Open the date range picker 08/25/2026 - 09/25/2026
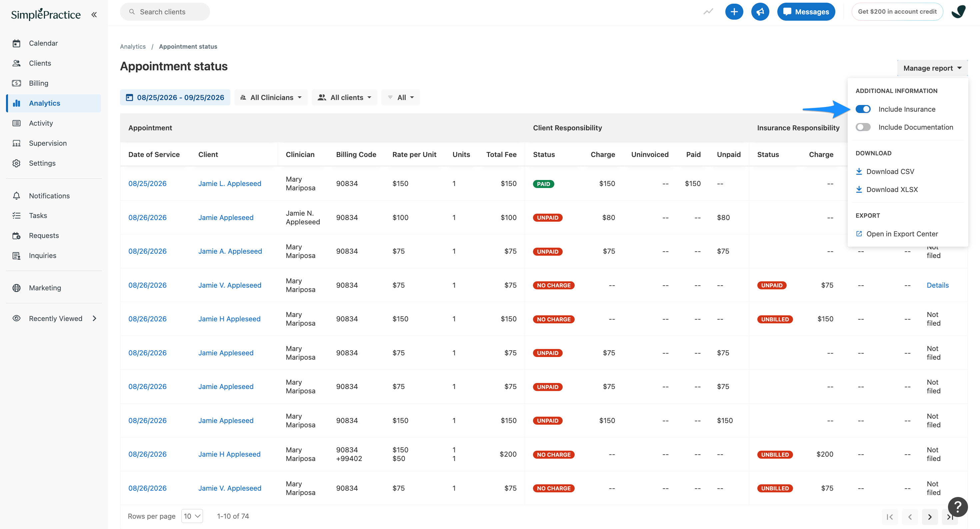The image size is (980, 529). pyautogui.click(x=175, y=97)
